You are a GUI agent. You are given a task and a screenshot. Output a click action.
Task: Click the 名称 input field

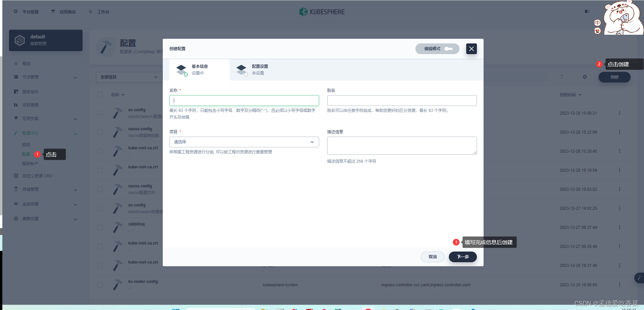(244, 100)
